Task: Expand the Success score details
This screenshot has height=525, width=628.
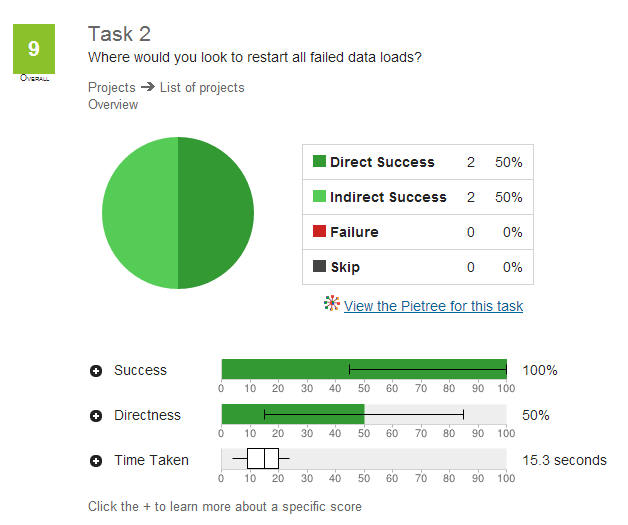Action: 96,371
